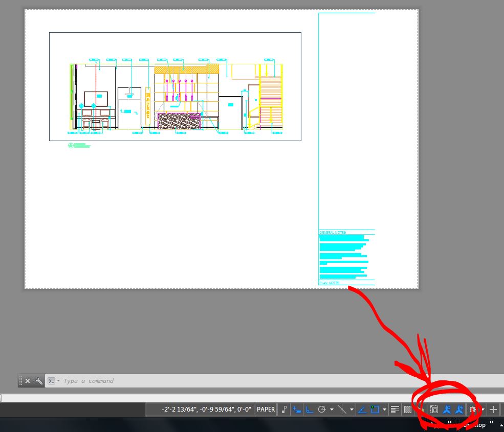The height and width of the screenshot is (432, 504).
Task: Toggle the Show/Hide Lineweight icon
Action: [x=395, y=409]
